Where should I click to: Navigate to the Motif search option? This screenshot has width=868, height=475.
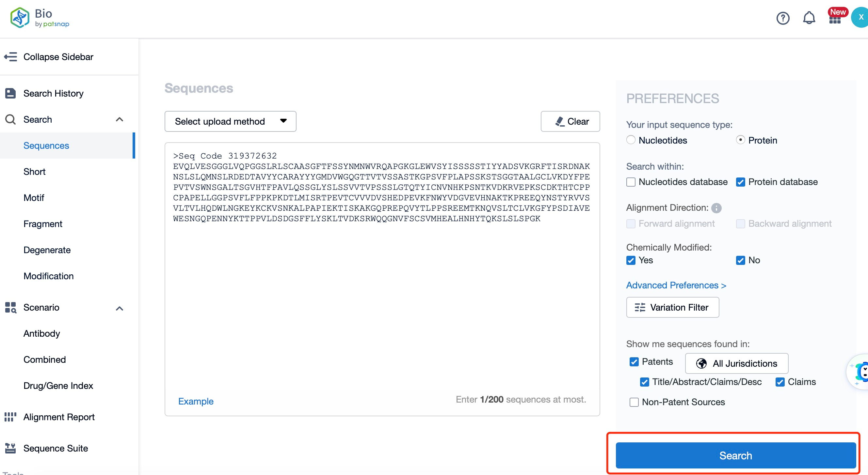33,198
